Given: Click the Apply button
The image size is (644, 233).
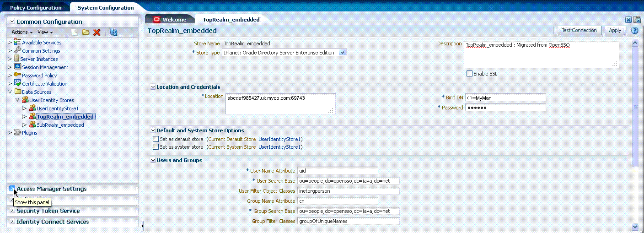Looking at the screenshot, I should (615, 30).
